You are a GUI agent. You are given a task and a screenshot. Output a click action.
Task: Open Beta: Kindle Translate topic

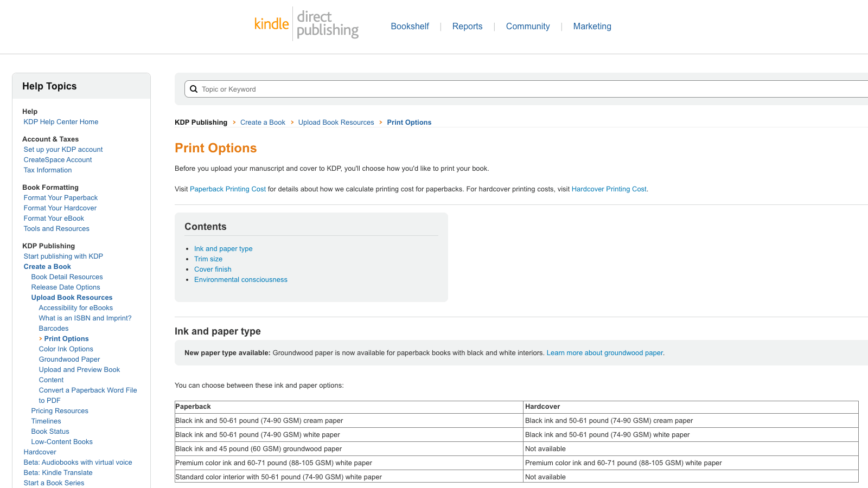[x=58, y=473]
